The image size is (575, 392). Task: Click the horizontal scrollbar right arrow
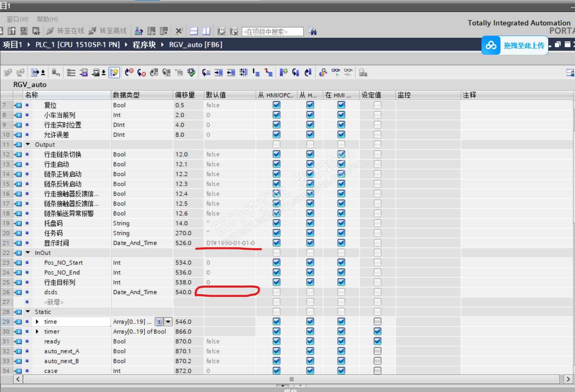pyautogui.click(x=568, y=379)
